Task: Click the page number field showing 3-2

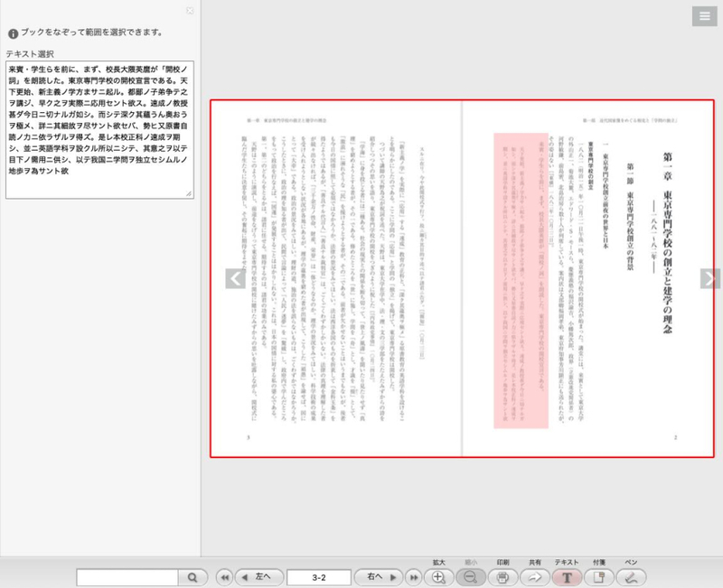Action: [x=318, y=576]
